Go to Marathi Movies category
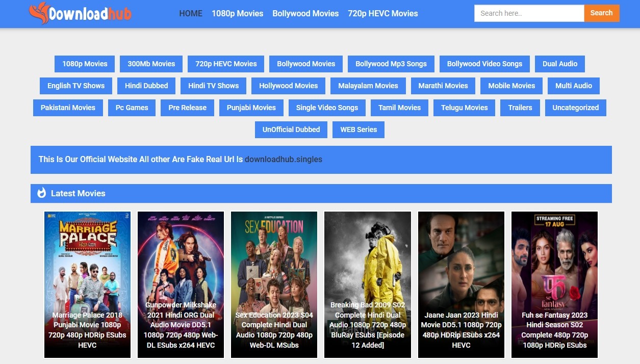Image resolution: width=640 pixels, height=364 pixels. tap(443, 86)
